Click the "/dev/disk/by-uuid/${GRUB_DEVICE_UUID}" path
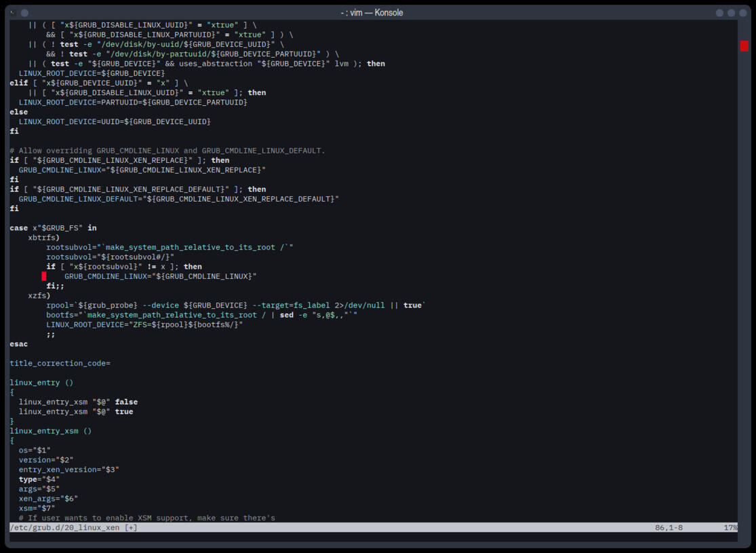This screenshot has height=553, width=756. click(186, 44)
